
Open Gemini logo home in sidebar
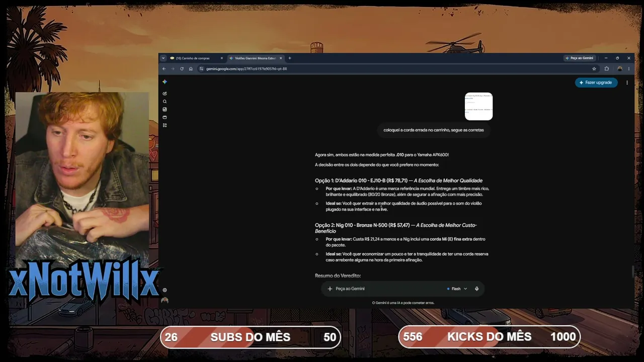165,82
